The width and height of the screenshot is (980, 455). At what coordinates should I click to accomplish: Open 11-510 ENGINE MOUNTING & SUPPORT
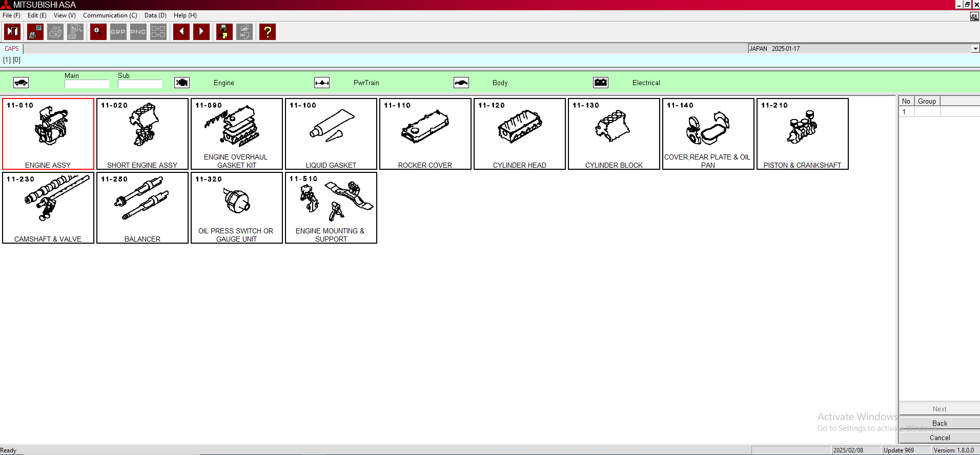tap(331, 208)
